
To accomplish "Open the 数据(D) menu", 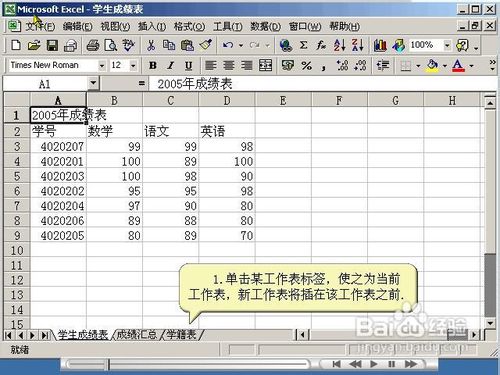I will tap(266, 26).
